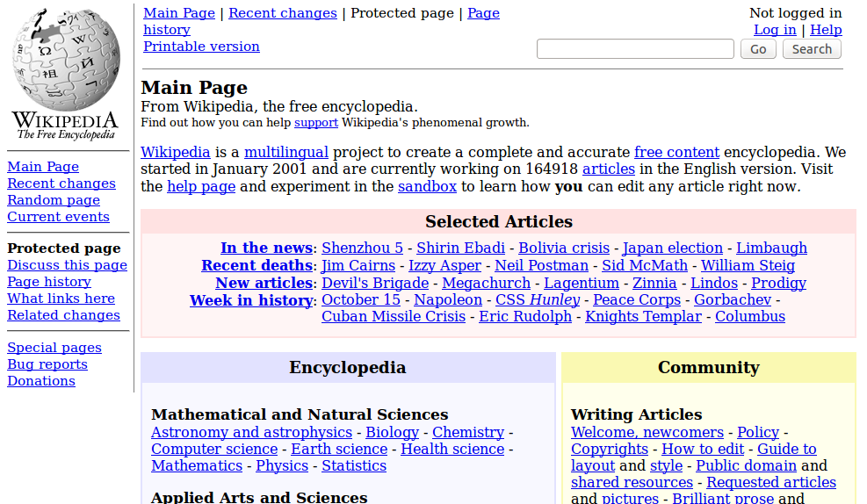
Task: Open the help page link
Action: click(x=201, y=187)
